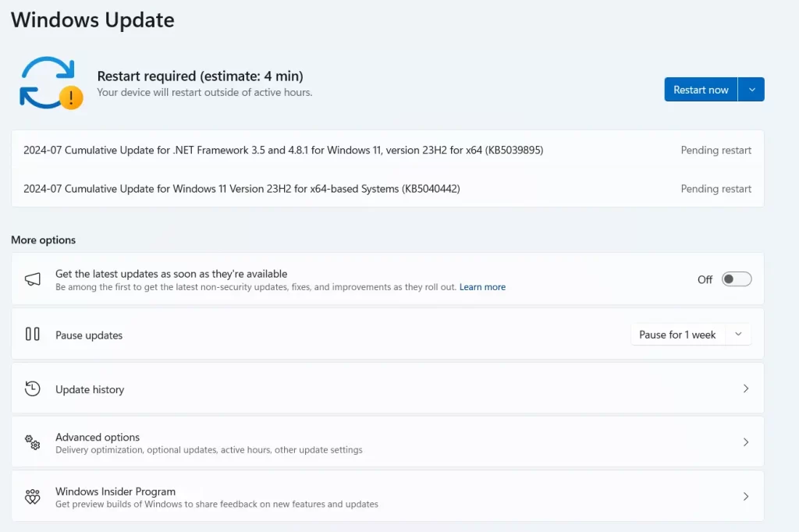
Task: Toggle Get the latest updates switch
Action: (x=737, y=279)
